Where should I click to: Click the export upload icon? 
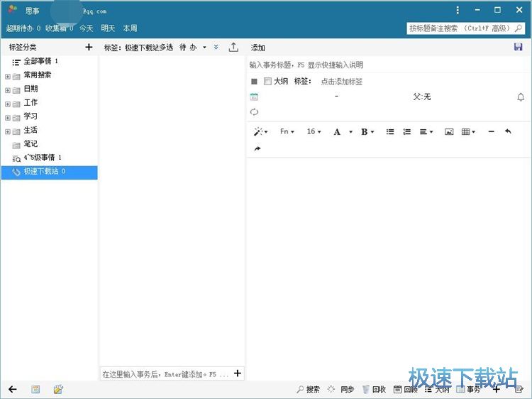click(x=233, y=48)
